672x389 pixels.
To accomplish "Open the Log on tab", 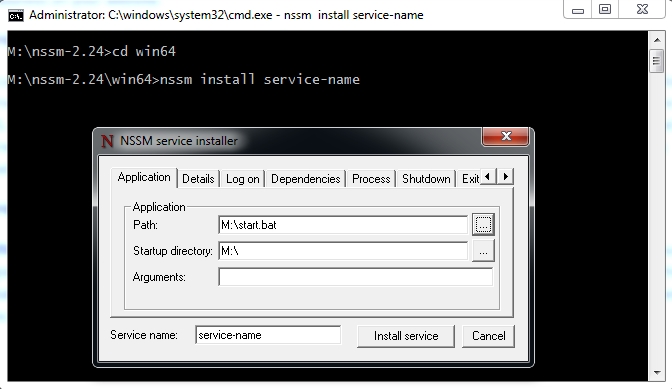I will (x=243, y=179).
